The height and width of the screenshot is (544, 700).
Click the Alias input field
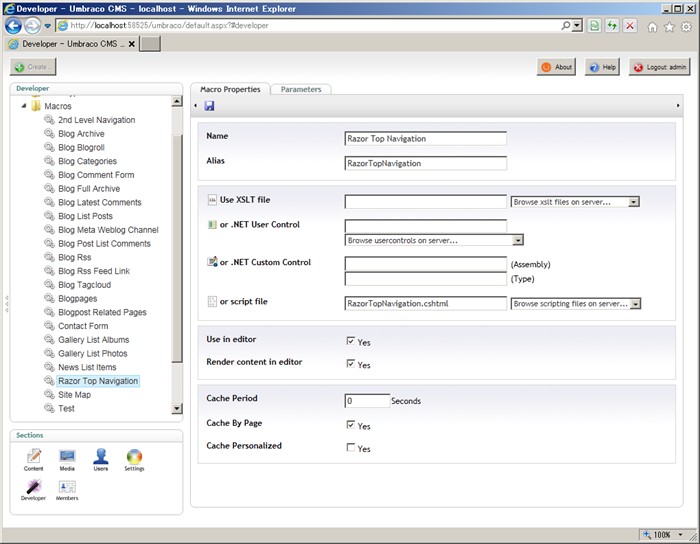(425, 163)
